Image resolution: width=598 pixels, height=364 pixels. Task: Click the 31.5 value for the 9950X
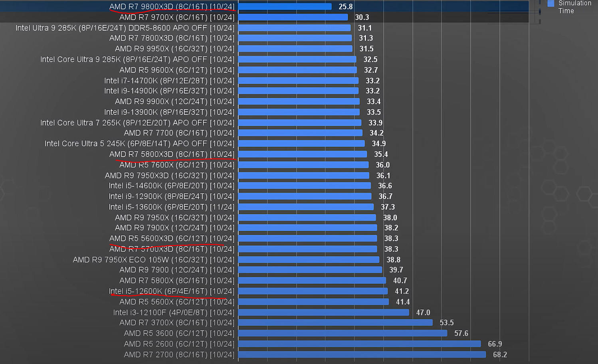[366, 49]
